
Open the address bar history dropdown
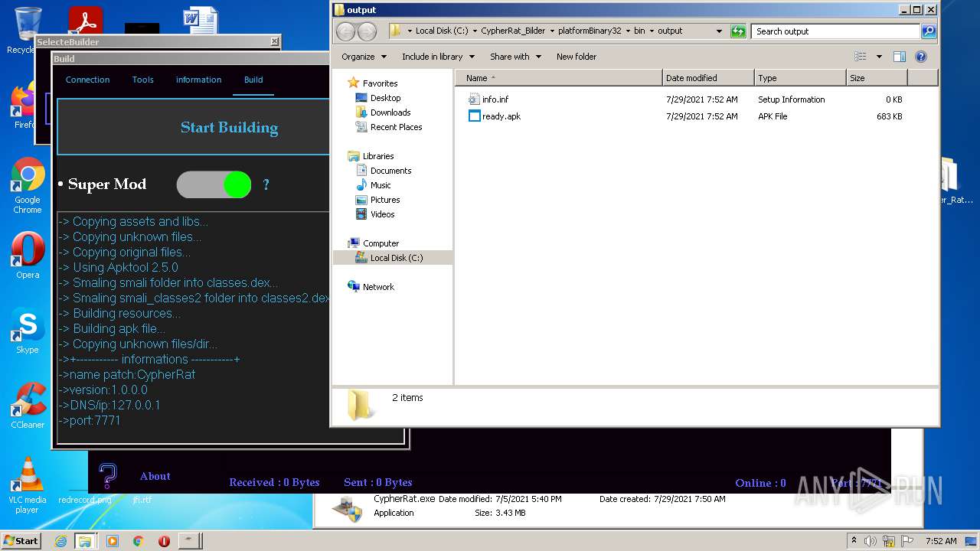(719, 31)
